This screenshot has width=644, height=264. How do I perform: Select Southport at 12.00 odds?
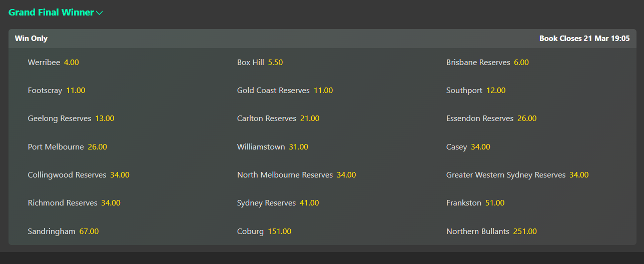pos(476,90)
